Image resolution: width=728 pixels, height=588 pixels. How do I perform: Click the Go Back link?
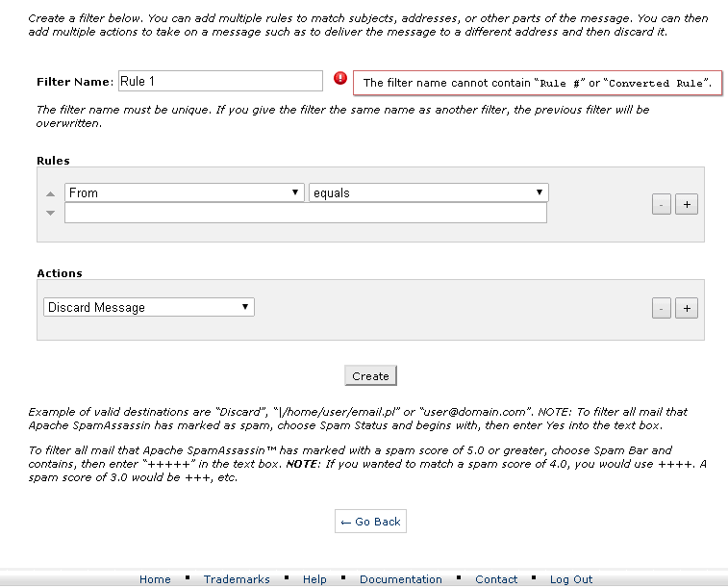coord(370,522)
